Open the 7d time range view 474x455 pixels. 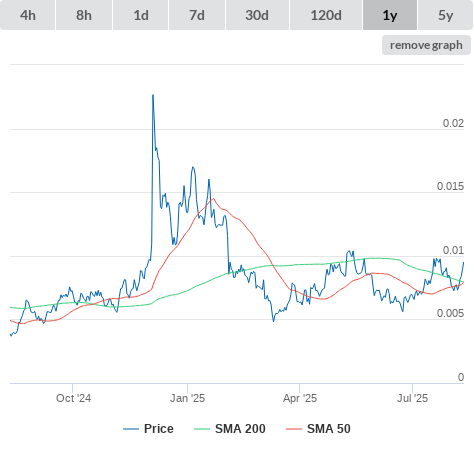coord(197,15)
